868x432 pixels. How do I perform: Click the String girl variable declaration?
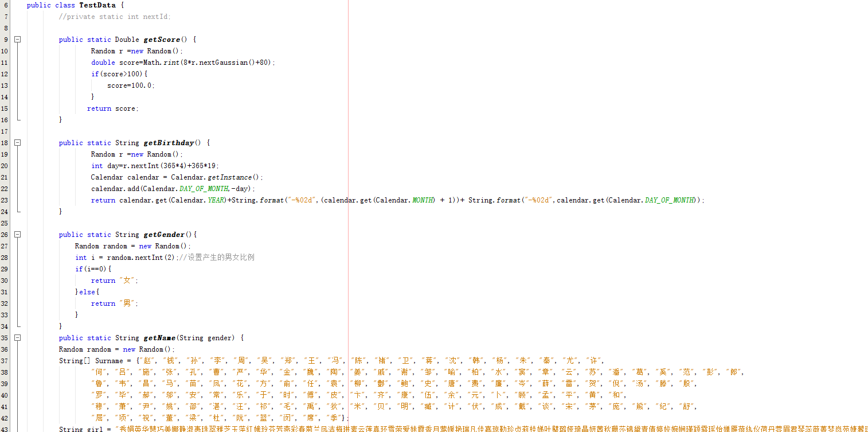click(82, 429)
